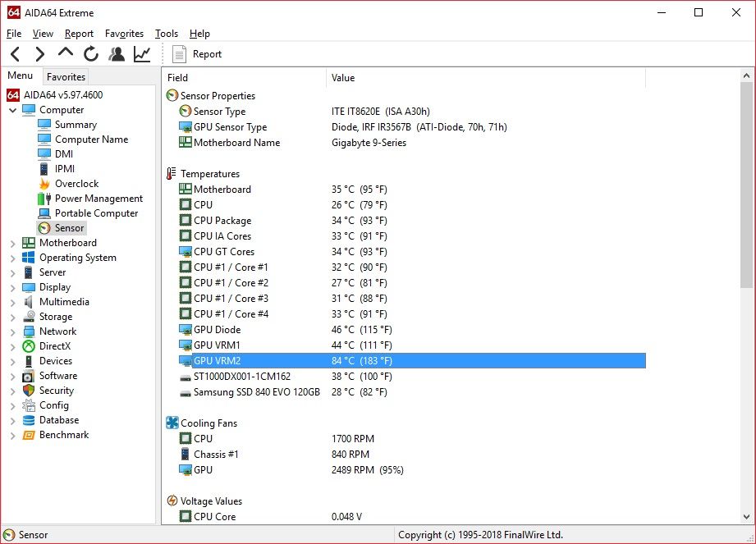Click the Temperatures thermometer icon
Viewport: 756px width, 544px height.
(172, 173)
